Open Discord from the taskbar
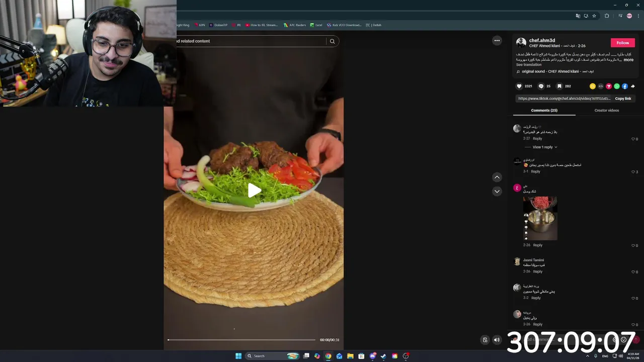 [x=372, y=356]
